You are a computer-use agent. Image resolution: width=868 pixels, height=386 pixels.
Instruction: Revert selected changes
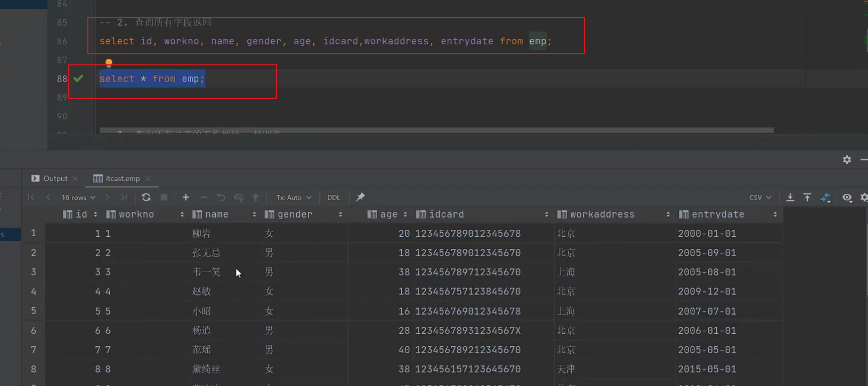[x=221, y=198]
